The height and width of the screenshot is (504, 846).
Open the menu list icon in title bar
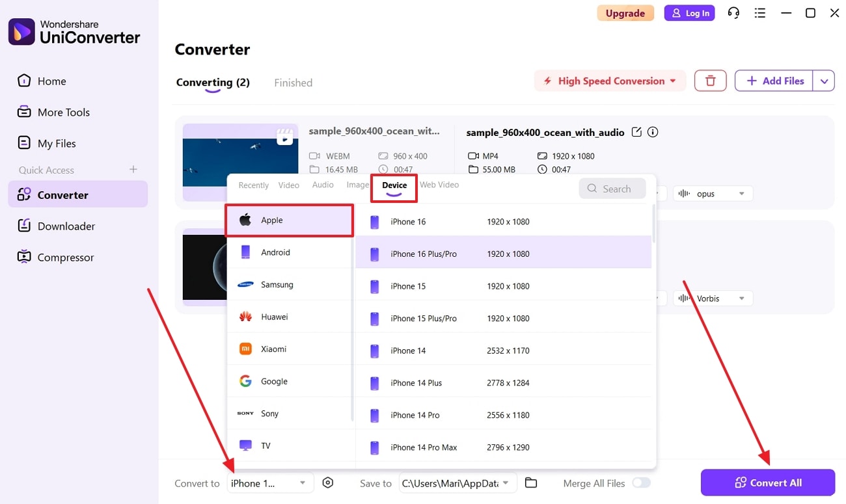click(x=759, y=13)
